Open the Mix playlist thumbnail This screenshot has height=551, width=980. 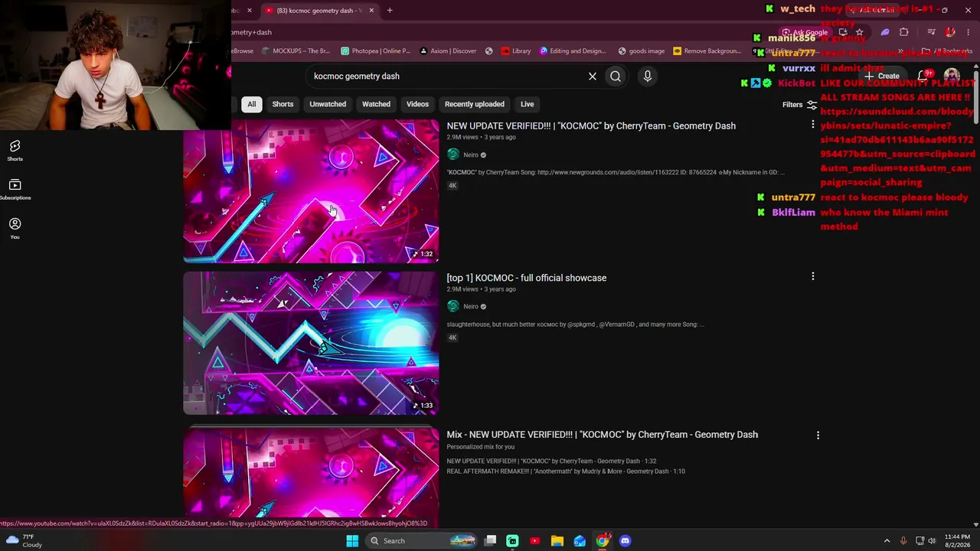pos(311,474)
